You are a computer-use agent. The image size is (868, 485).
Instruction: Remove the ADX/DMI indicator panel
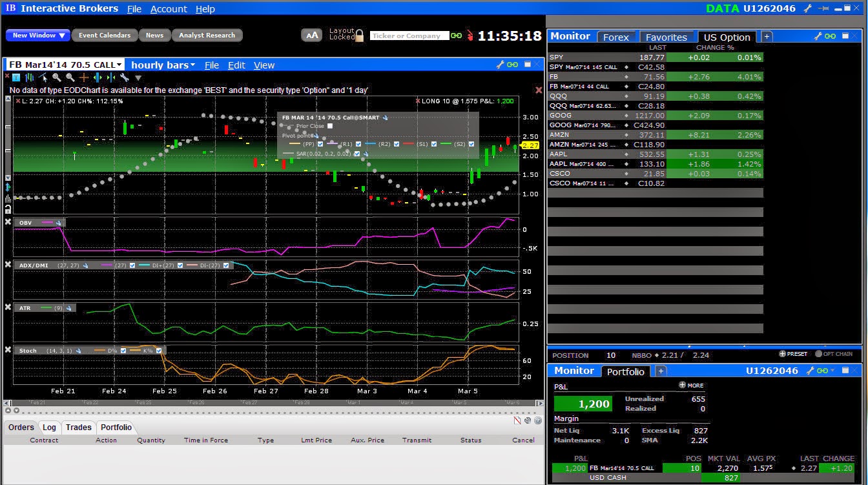pos(8,264)
